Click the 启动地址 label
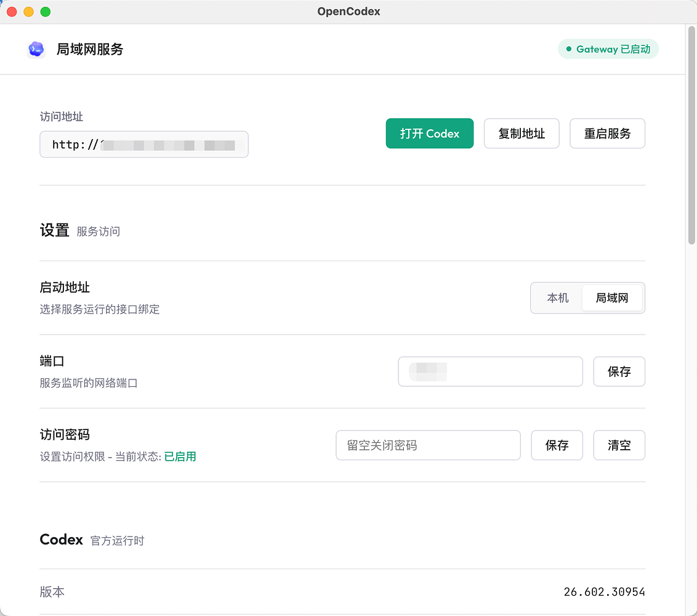Viewport: 697px width, 616px height. point(65,287)
